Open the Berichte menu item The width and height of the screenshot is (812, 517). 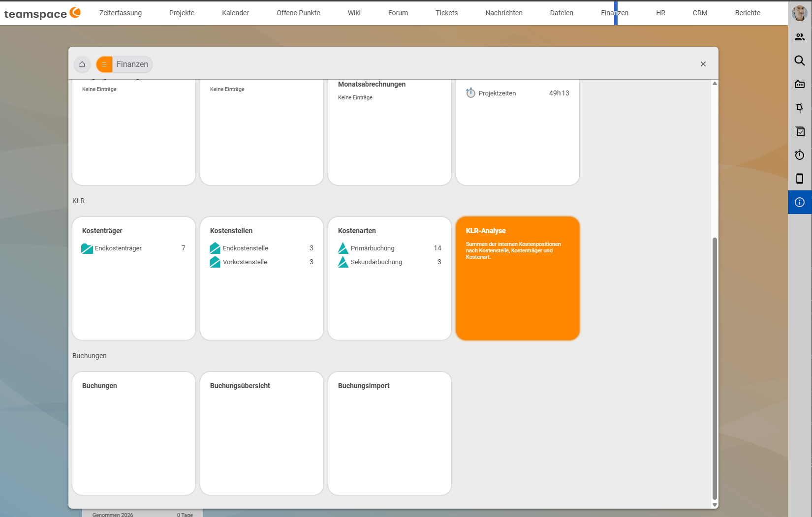click(748, 13)
